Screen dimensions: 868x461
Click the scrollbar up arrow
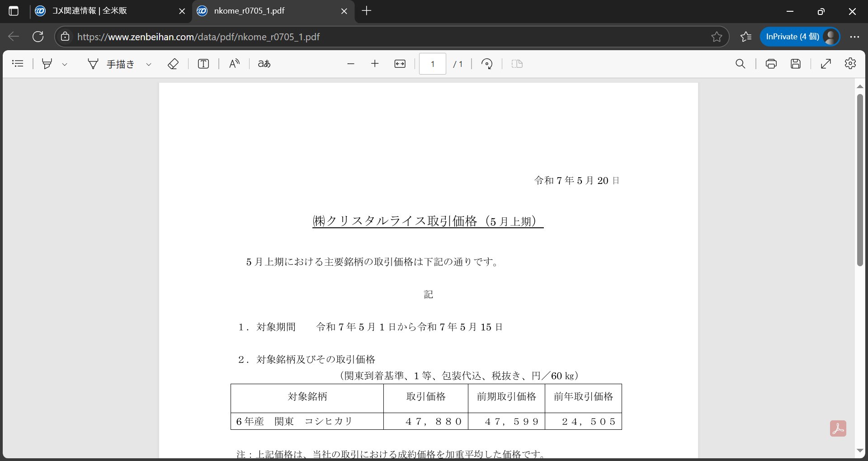(860, 86)
